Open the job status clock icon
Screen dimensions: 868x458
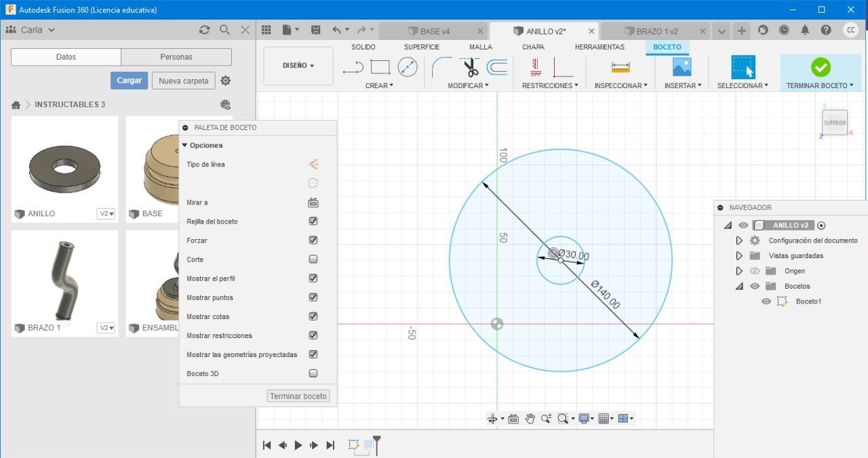pyautogui.click(x=784, y=30)
